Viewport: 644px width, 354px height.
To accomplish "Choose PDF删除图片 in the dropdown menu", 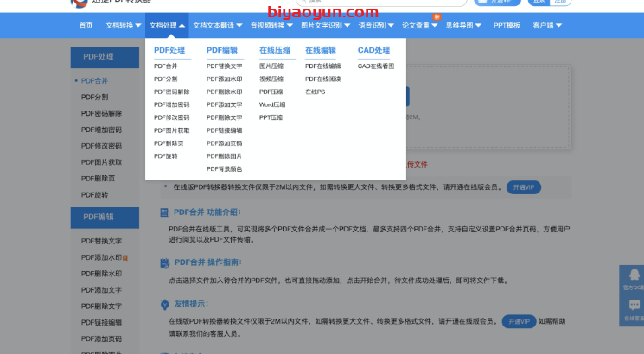I will coord(224,156).
